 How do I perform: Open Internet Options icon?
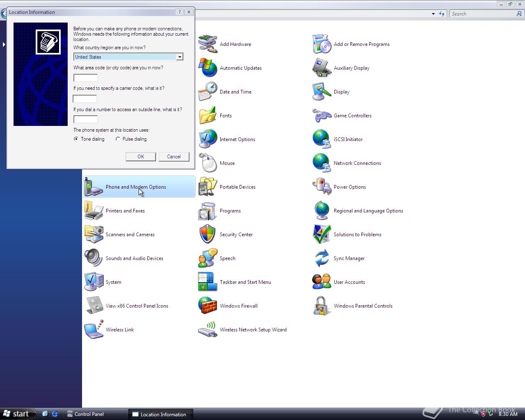(x=208, y=139)
